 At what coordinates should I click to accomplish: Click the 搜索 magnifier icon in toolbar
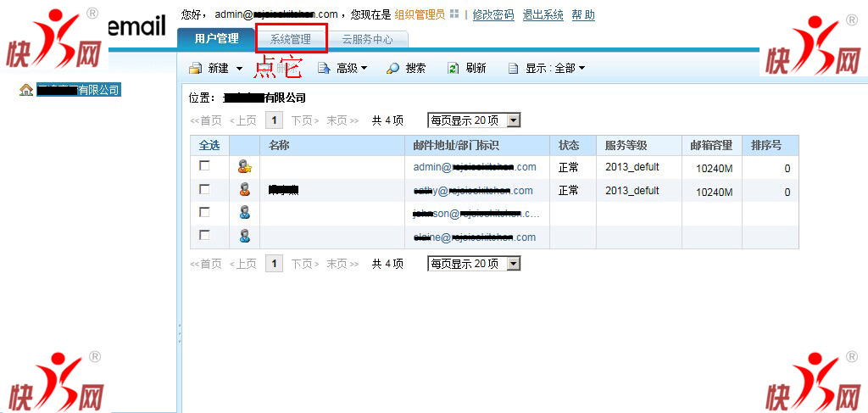pos(392,69)
